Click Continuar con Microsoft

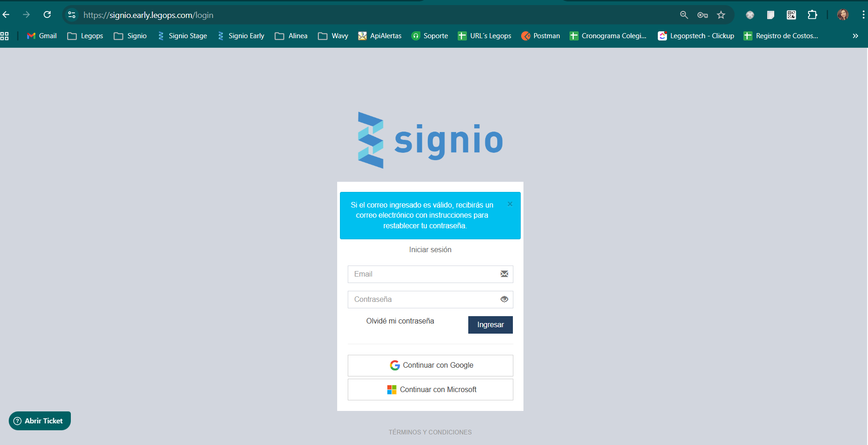click(x=430, y=390)
